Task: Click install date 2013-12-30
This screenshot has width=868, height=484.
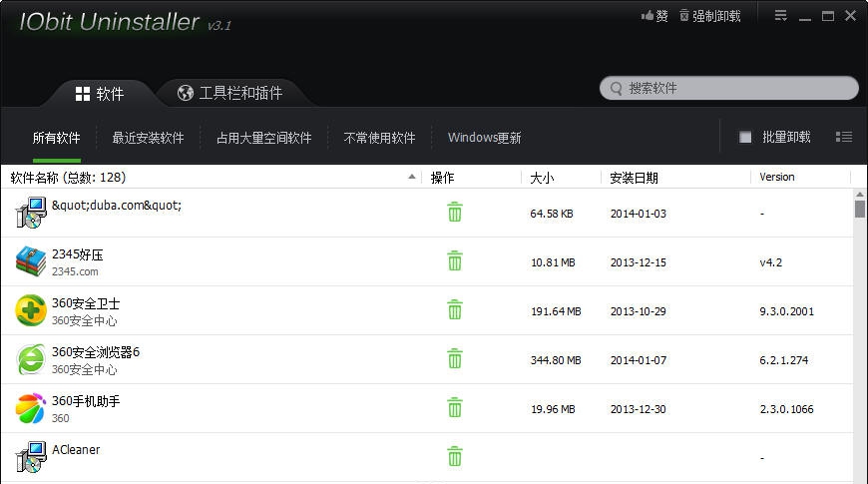Action: pos(638,409)
